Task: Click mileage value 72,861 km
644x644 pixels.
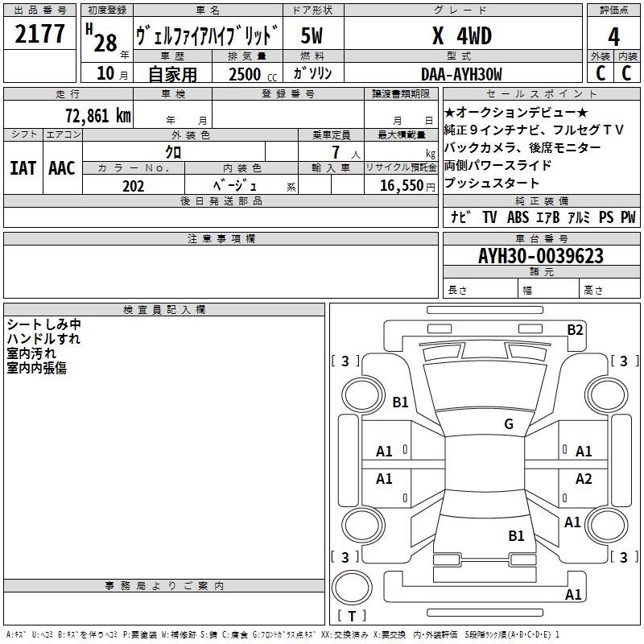Action: [98, 115]
